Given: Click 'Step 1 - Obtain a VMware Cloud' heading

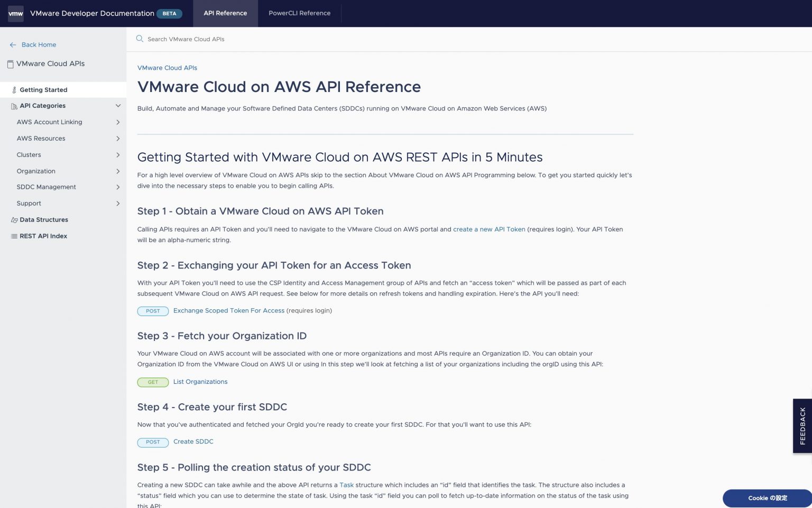Looking at the screenshot, I should (261, 211).
